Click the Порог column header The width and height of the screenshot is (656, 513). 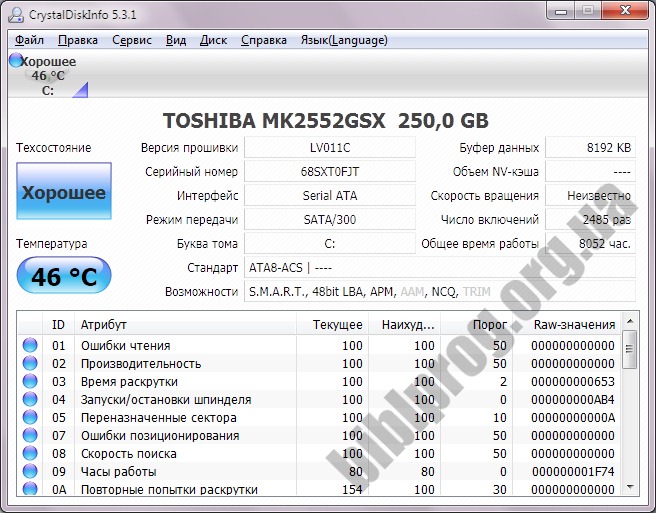pyautogui.click(x=476, y=324)
